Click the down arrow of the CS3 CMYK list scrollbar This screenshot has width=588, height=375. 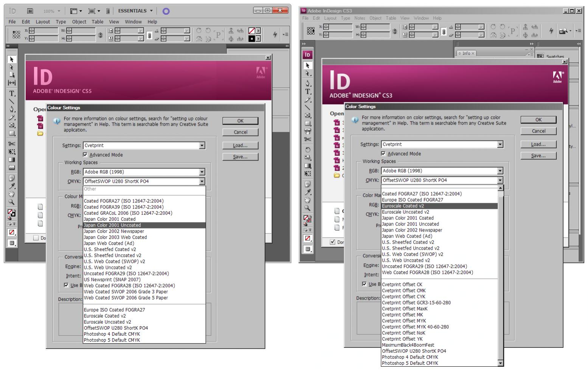point(501,363)
